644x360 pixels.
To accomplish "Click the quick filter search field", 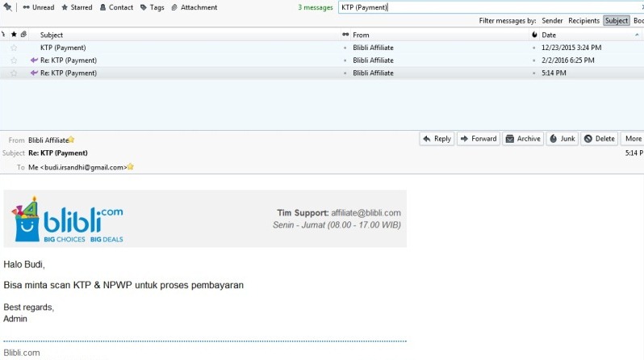I will (491, 7).
